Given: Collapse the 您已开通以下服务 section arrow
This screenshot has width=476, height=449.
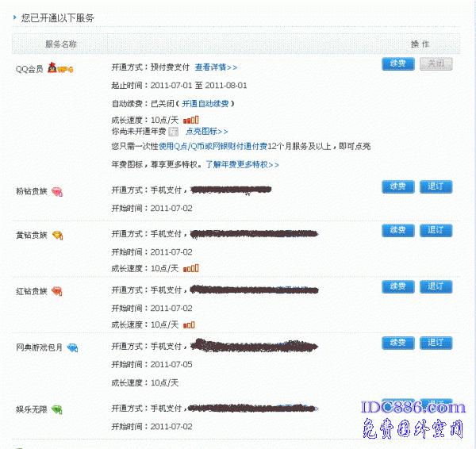Looking at the screenshot, I should coord(15,17).
